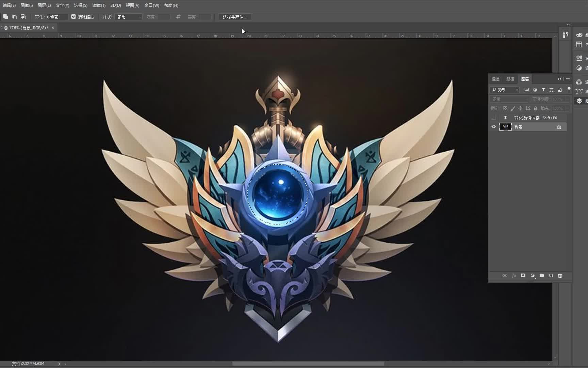Open the 填充 fill value dropdown
588x368 pixels.
[x=568, y=108]
